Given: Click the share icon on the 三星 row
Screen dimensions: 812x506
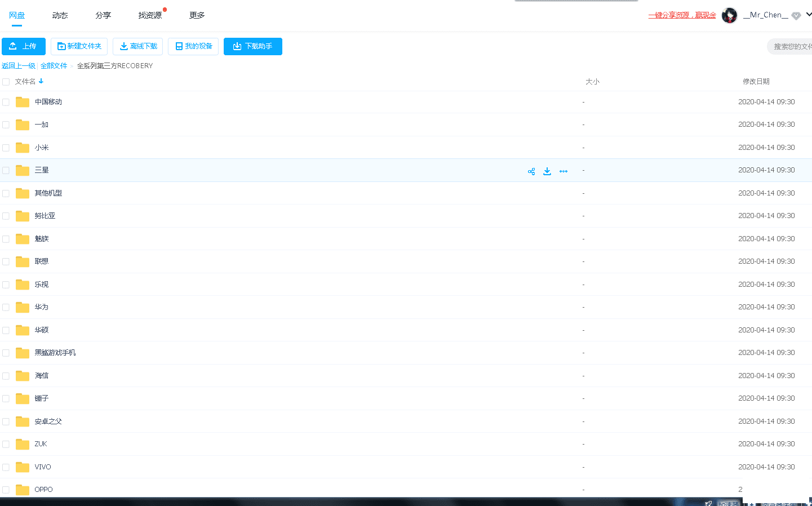Looking at the screenshot, I should click(531, 171).
